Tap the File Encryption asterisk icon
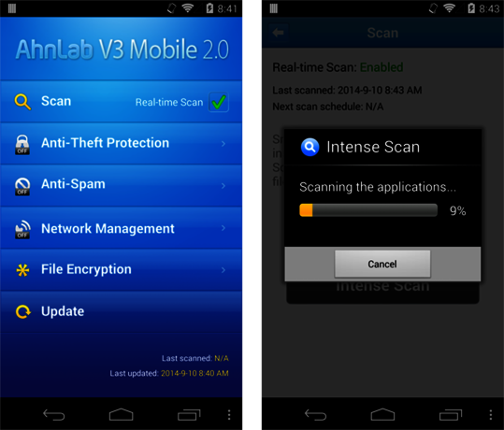The height and width of the screenshot is (430, 504). (x=22, y=270)
